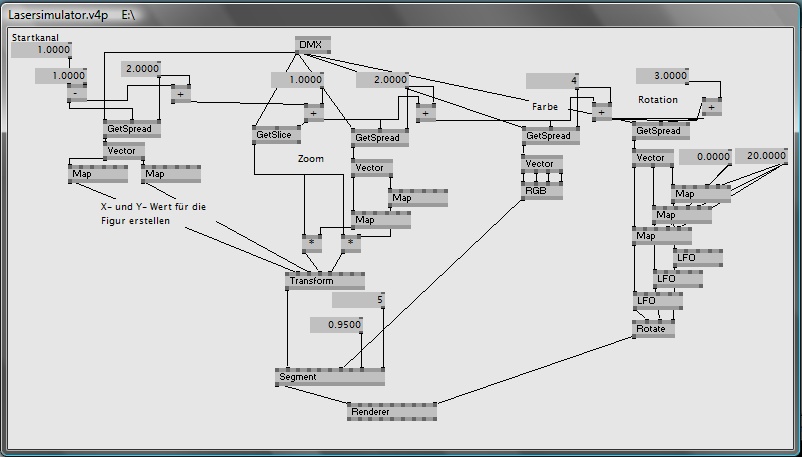Click the IOBox showing value 4
802x457 pixels.
tap(553, 81)
